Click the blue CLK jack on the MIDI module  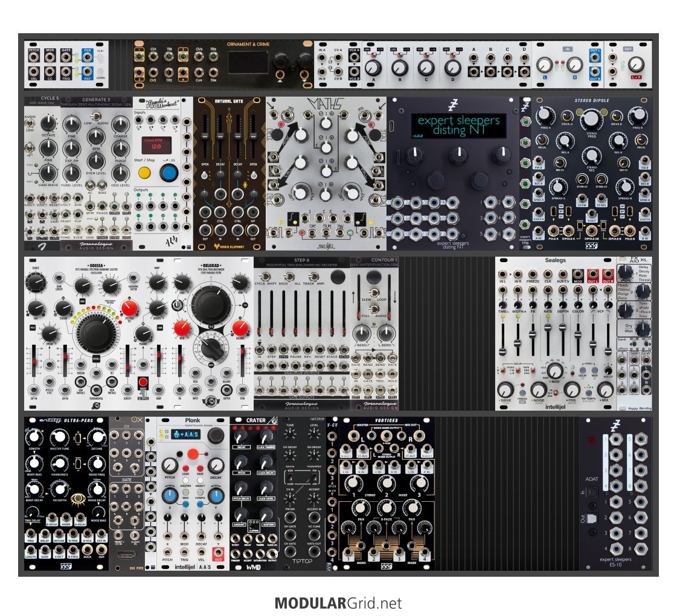pyautogui.click(x=88, y=57)
